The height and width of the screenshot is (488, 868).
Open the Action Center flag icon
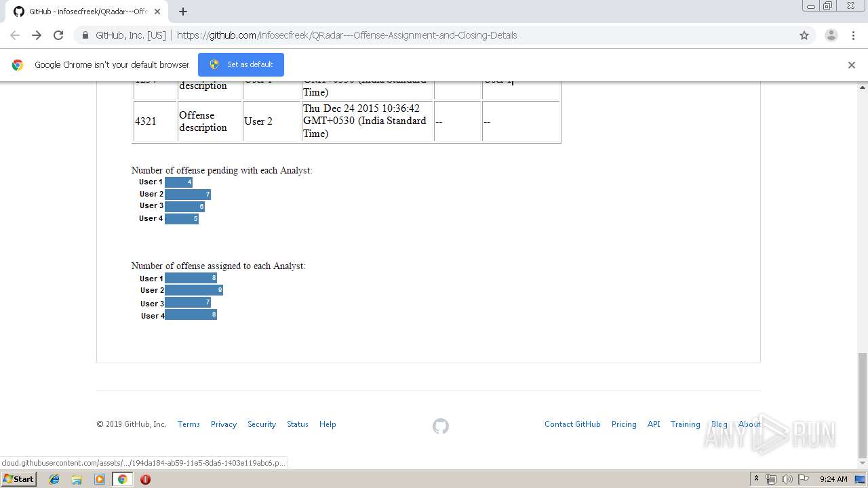click(803, 479)
